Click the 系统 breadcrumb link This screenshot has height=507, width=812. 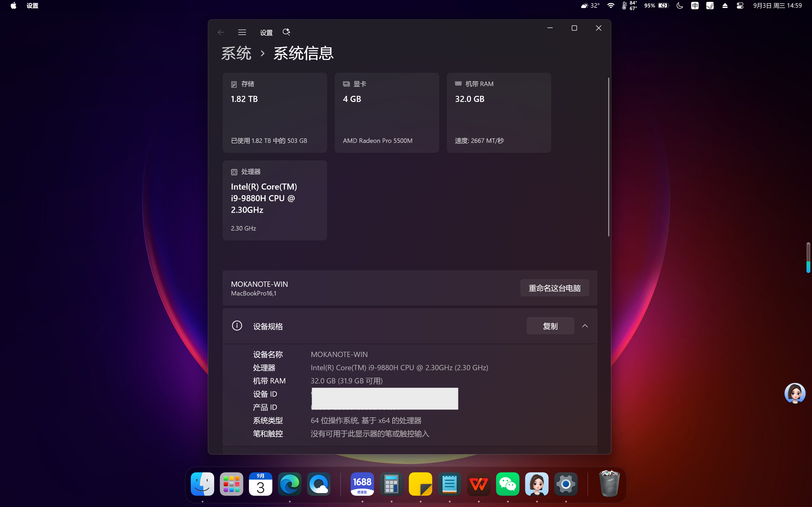coord(236,53)
